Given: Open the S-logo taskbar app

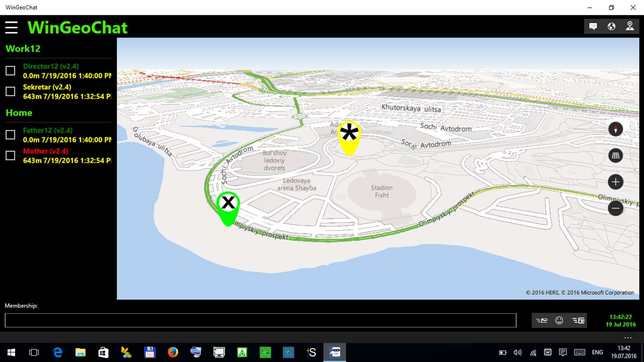Looking at the screenshot, I should tap(311, 353).
